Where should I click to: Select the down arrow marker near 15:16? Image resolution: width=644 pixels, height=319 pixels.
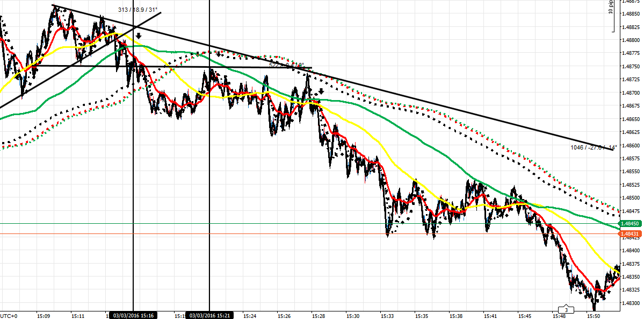point(139,35)
